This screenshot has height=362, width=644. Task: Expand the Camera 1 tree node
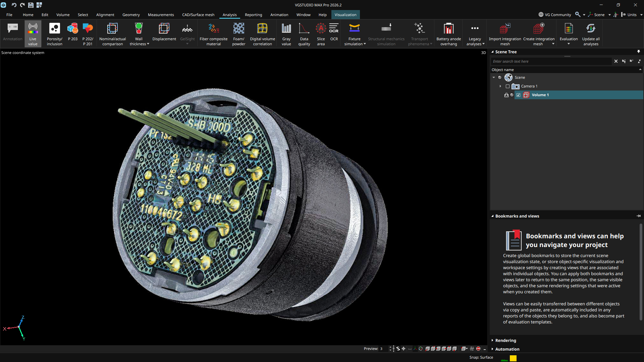[x=500, y=86]
